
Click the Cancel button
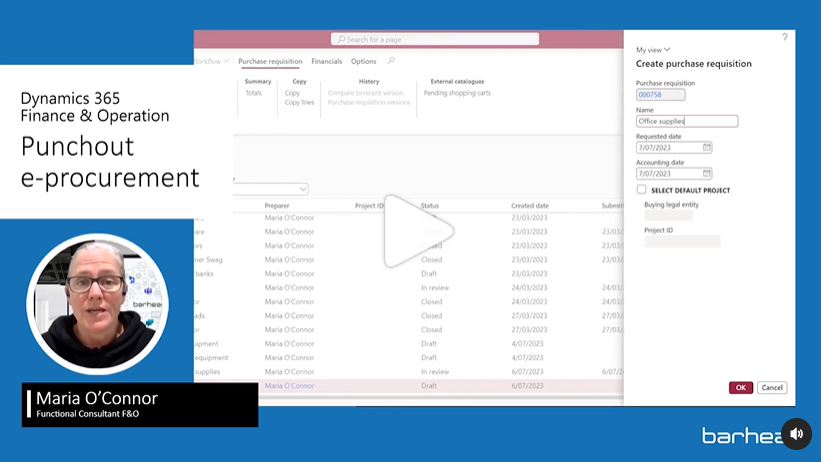[771, 387]
